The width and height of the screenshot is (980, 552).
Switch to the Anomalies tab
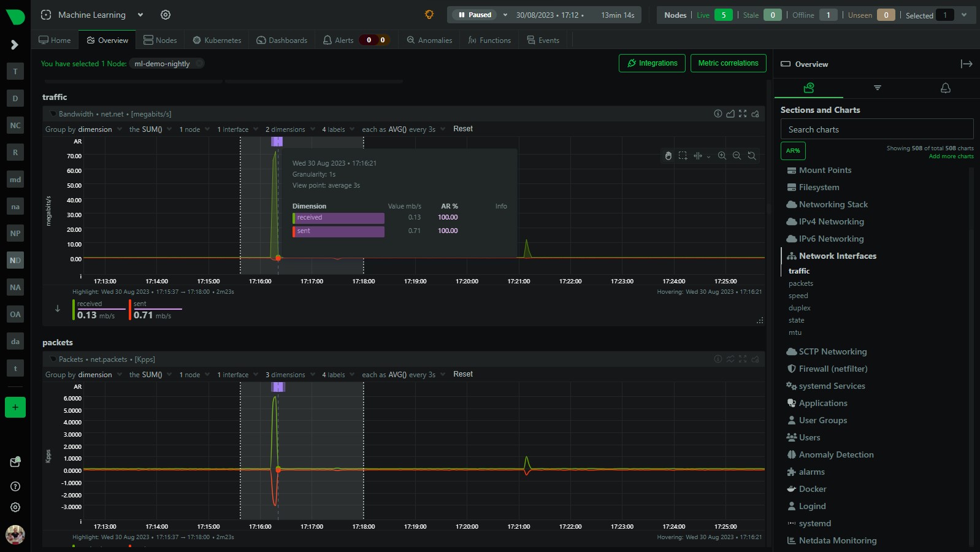pyautogui.click(x=429, y=40)
